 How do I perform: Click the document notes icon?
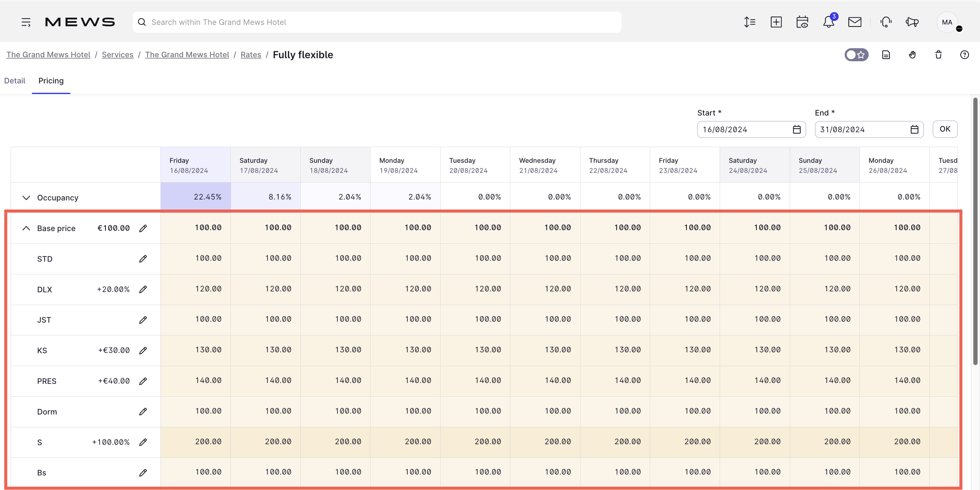point(886,55)
